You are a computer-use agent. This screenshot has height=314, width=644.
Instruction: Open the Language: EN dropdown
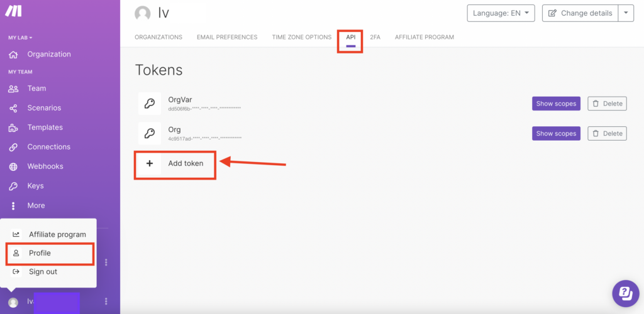(x=501, y=13)
